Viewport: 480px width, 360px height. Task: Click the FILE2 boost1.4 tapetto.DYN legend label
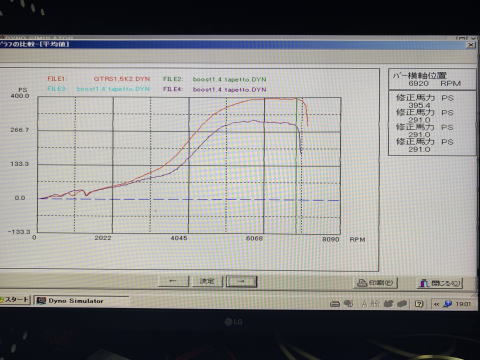tap(214, 79)
